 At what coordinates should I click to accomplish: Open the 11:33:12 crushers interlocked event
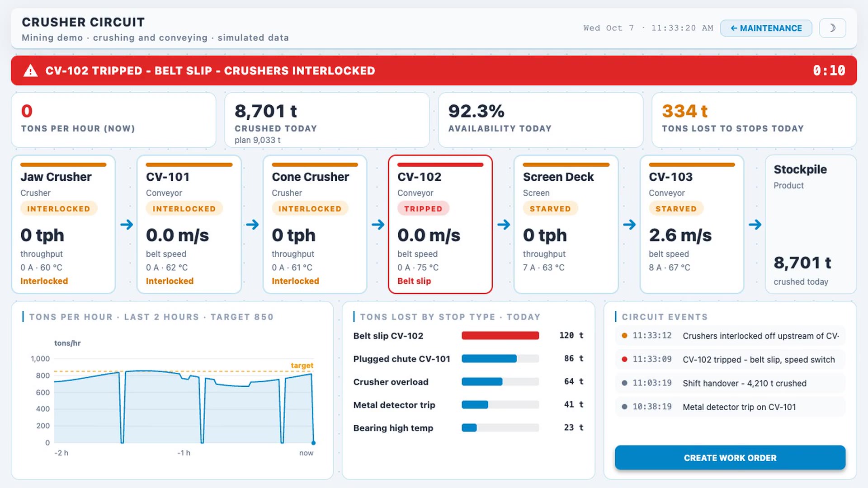[730, 336]
